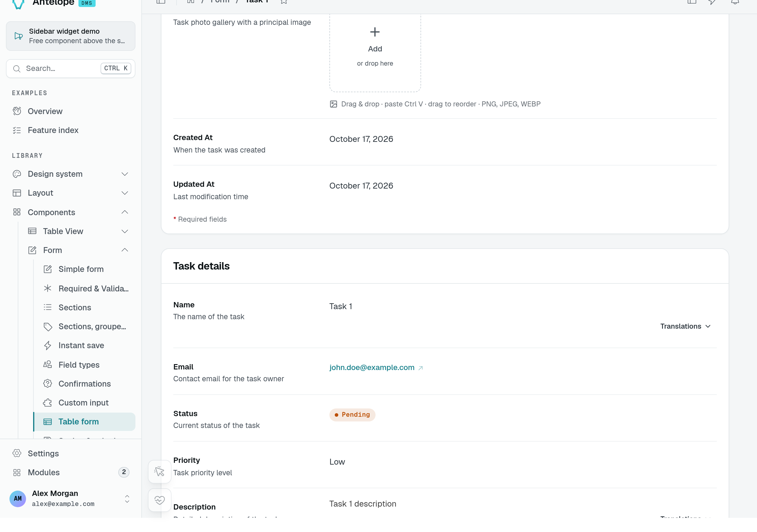Click the floating cursor-click icon button
This screenshot has height=532, width=757.
tap(160, 471)
